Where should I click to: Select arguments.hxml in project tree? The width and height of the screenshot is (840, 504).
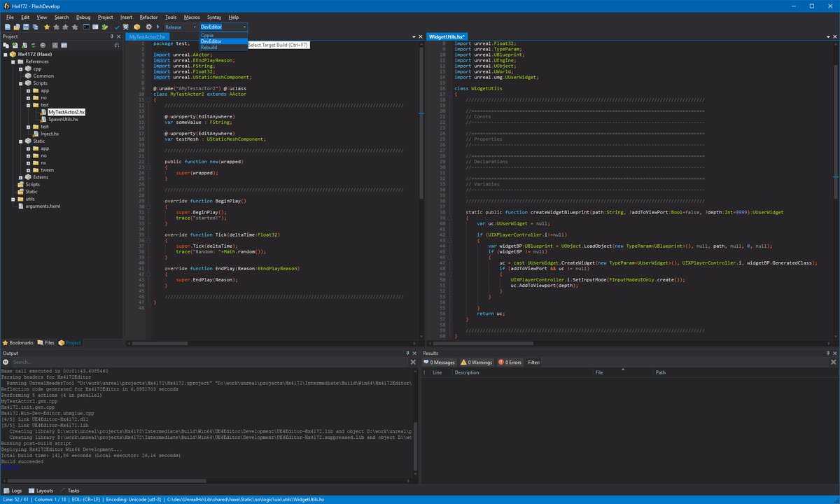[x=43, y=206]
